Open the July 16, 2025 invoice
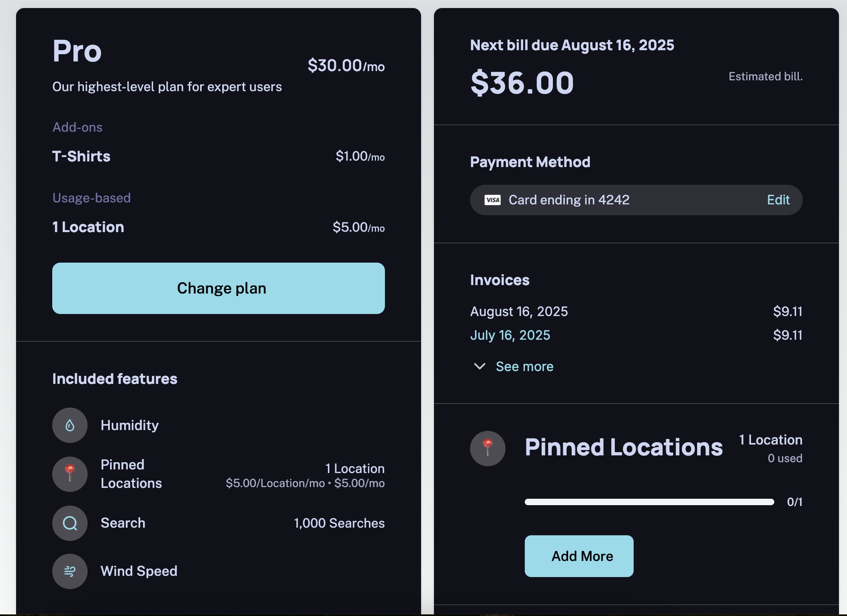847x616 pixels. click(x=510, y=335)
